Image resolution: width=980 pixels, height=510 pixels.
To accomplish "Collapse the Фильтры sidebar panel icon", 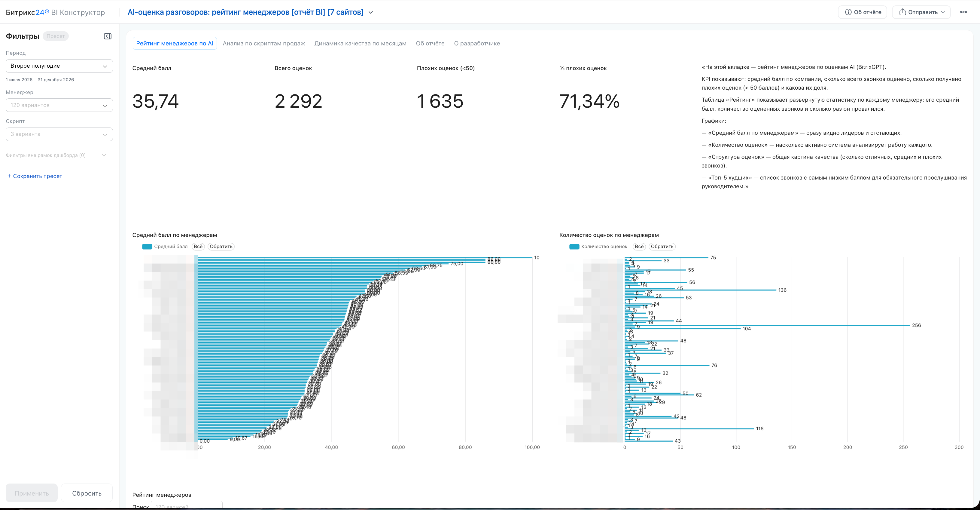I will (x=108, y=36).
